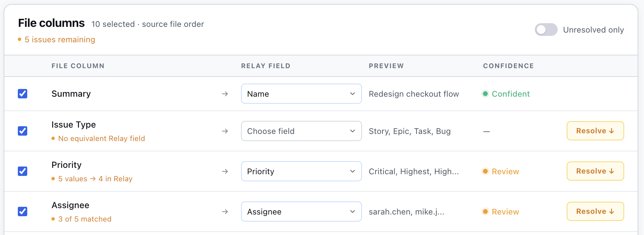
Task: Click the arrow icon mapping Summary to Name
Action: pyautogui.click(x=225, y=94)
